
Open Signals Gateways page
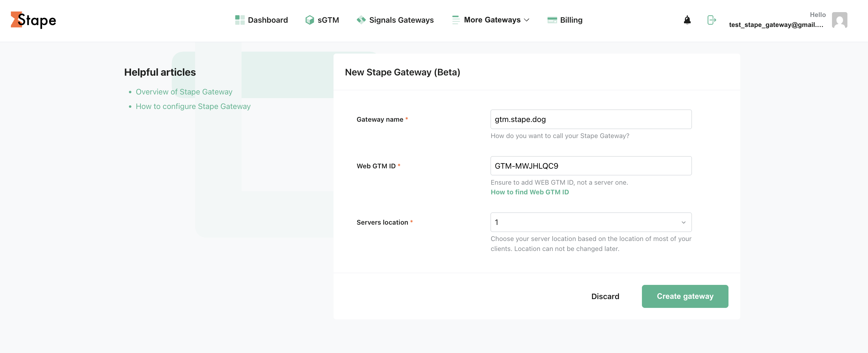[x=395, y=20]
